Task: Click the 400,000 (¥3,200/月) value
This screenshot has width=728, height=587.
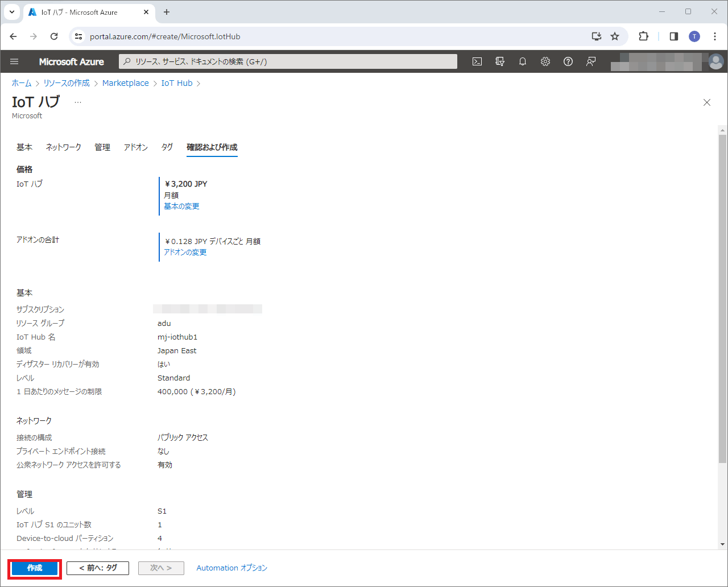Action: point(197,392)
